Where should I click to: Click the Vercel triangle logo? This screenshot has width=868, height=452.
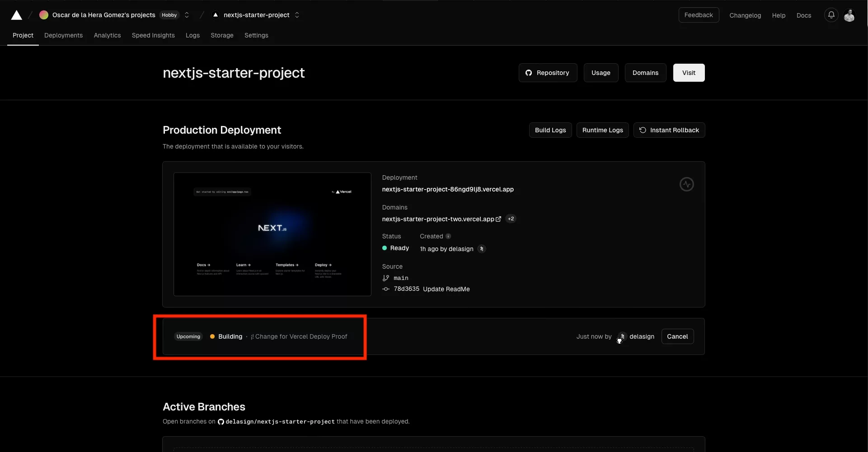click(16, 15)
